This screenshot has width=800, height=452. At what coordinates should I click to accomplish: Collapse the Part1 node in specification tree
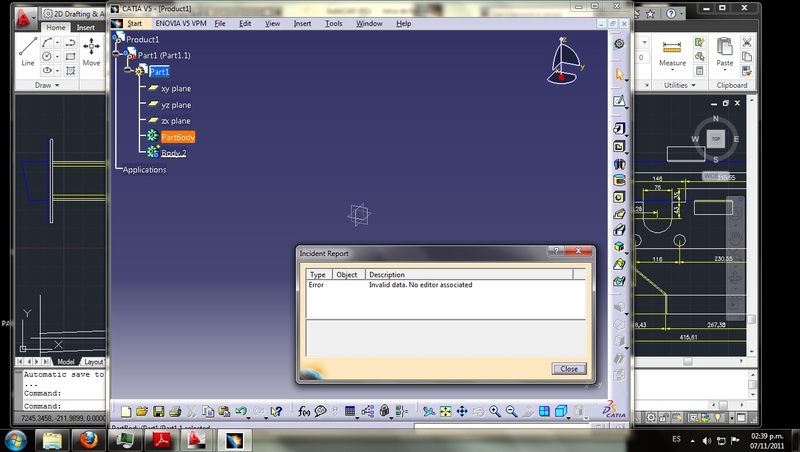pos(129,71)
